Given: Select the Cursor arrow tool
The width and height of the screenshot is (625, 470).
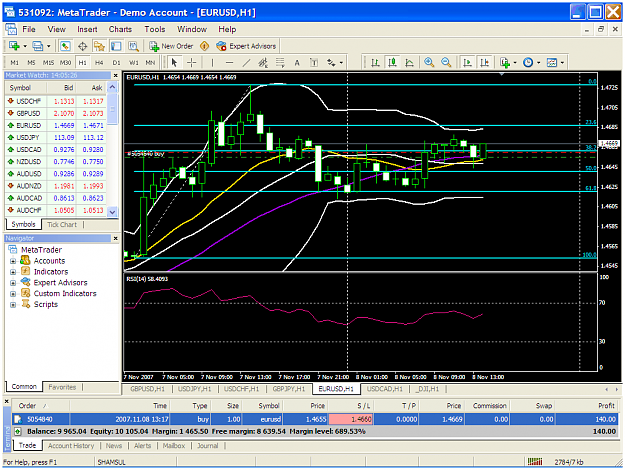Looking at the screenshot, I should click(x=174, y=63).
